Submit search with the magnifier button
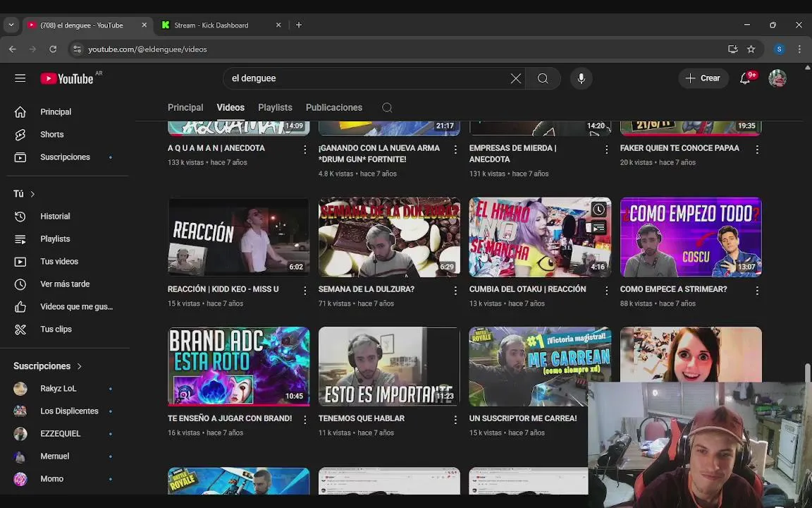This screenshot has width=812, height=508. (x=543, y=78)
